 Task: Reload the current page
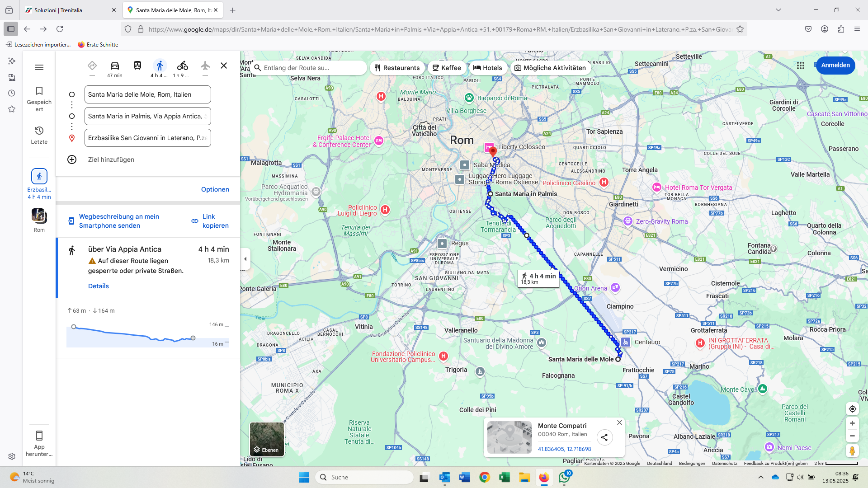point(60,29)
